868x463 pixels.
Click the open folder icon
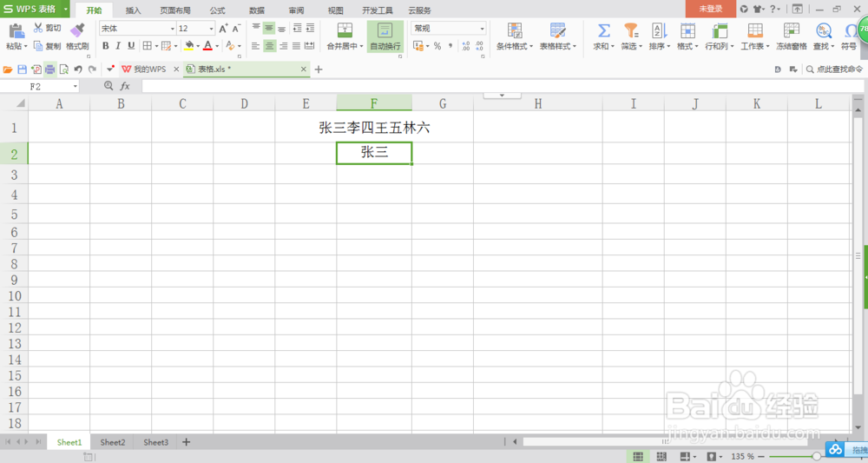coord(8,69)
